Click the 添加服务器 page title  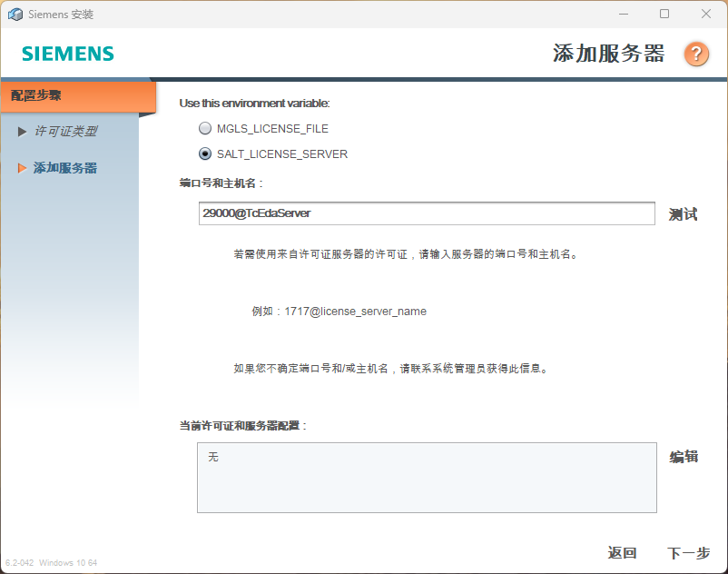[608, 54]
